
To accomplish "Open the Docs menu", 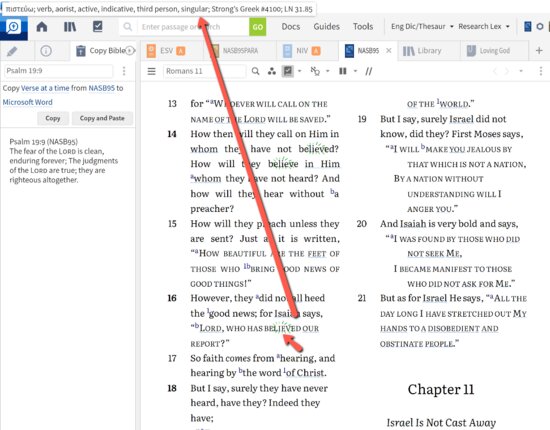I will pyautogui.click(x=290, y=27).
